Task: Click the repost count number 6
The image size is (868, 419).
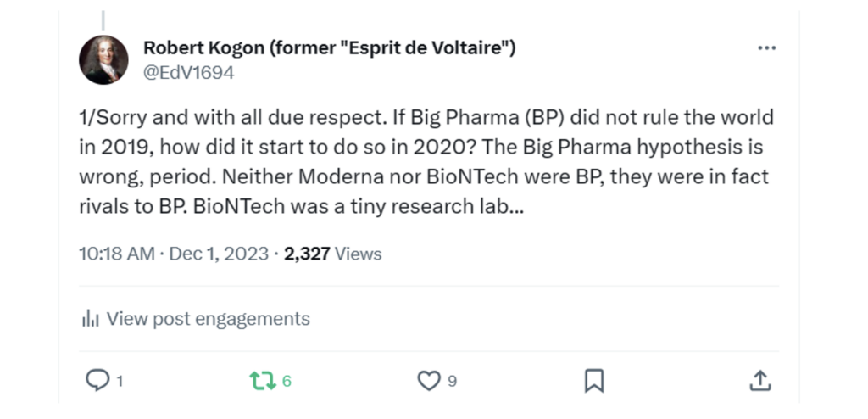Action: tap(287, 382)
